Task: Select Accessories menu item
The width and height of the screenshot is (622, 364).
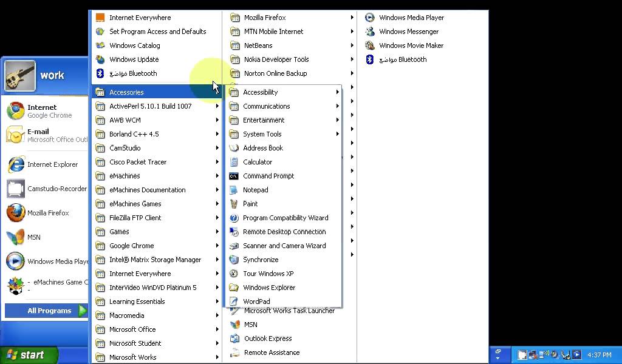Action: (156, 92)
